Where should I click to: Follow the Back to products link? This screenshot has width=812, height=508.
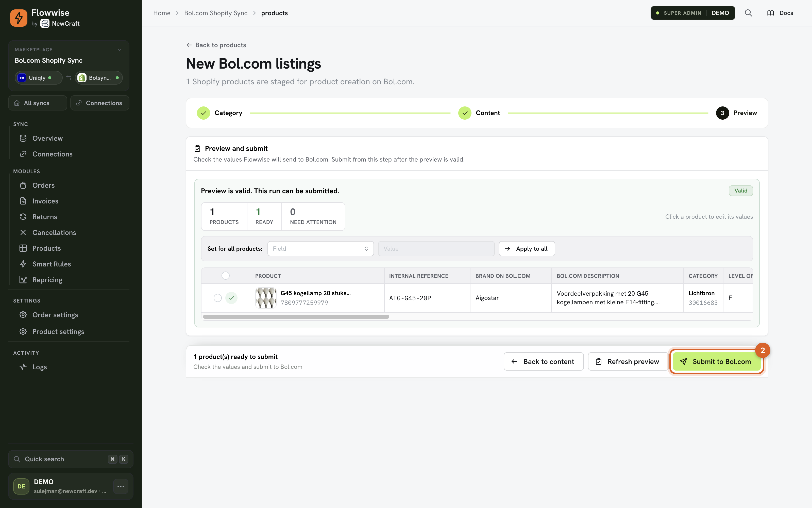click(216, 45)
